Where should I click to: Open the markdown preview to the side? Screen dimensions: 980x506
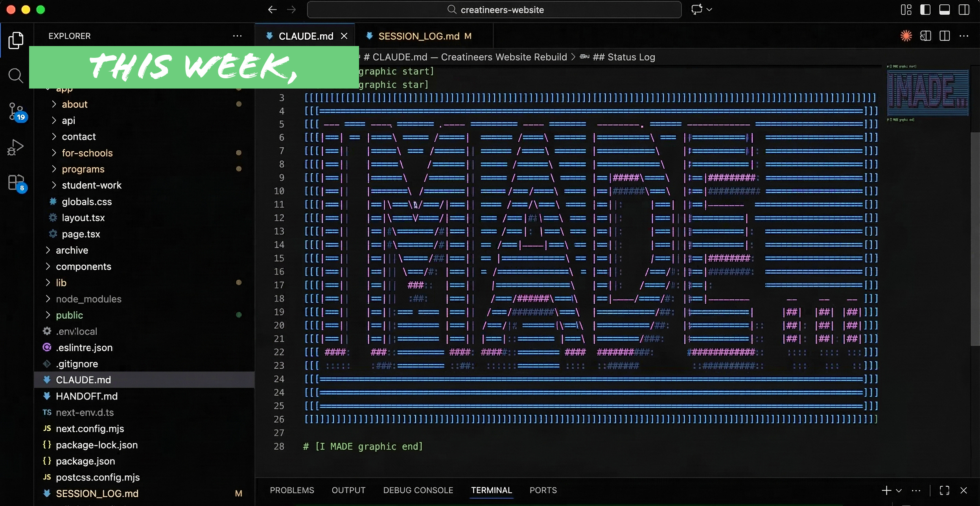925,36
